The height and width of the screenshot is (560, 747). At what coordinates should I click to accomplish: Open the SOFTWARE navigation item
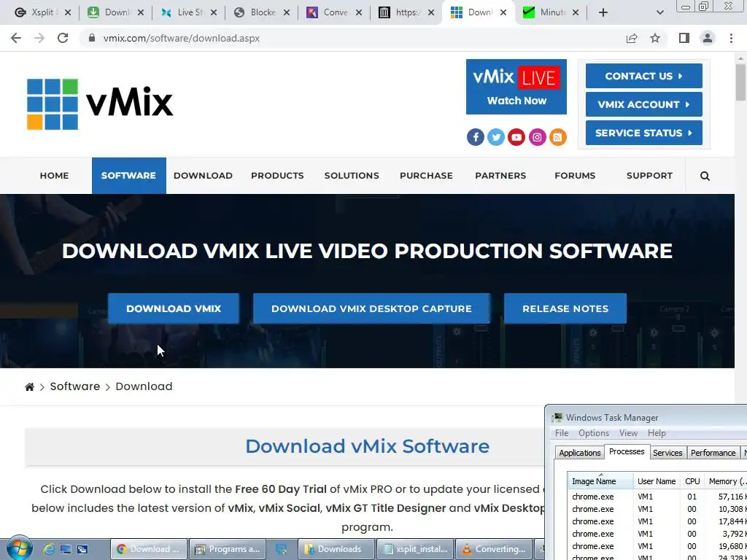pos(128,176)
